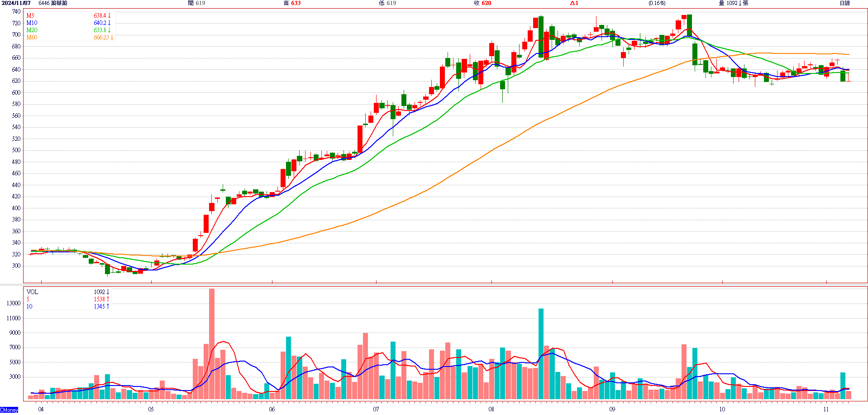Click the tallest pink volume bar
868x415 pixels.
click(212, 343)
